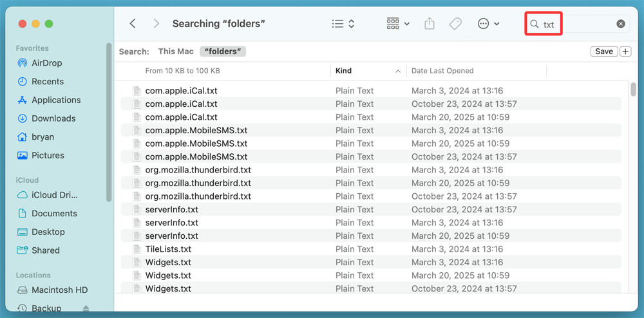644x318 pixels.
Task: Clear the search field text
Action: [621, 24]
